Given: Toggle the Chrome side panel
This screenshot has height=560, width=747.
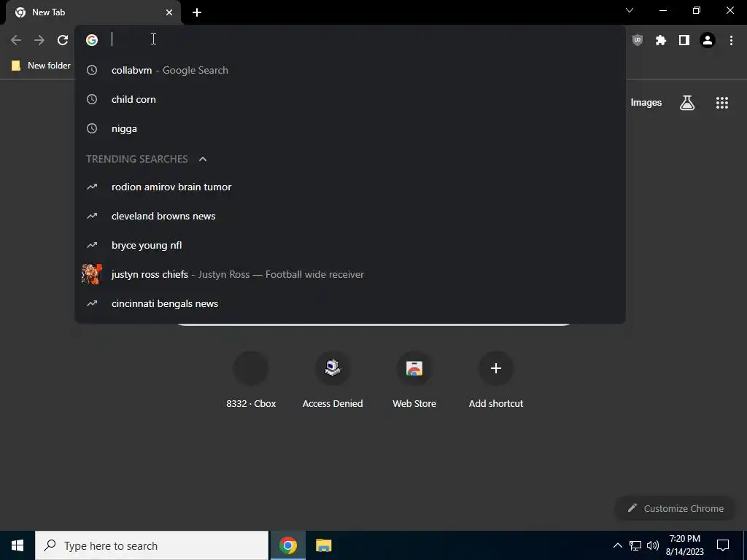Looking at the screenshot, I should (684, 40).
